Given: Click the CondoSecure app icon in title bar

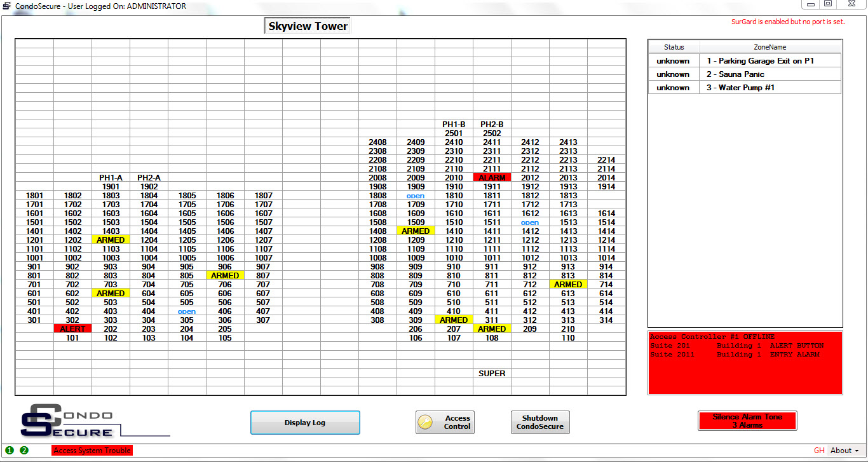Looking at the screenshot, I should 6,6.
